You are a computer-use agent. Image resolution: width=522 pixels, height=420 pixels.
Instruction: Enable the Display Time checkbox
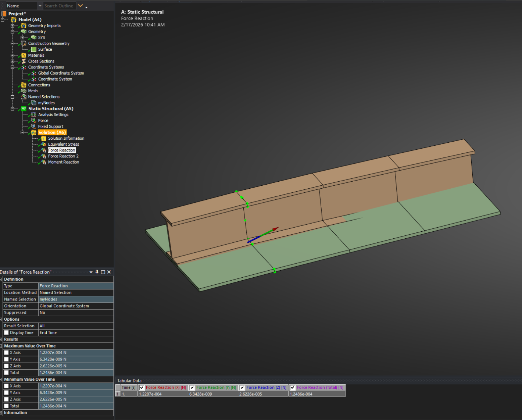pyautogui.click(x=6, y=333)
